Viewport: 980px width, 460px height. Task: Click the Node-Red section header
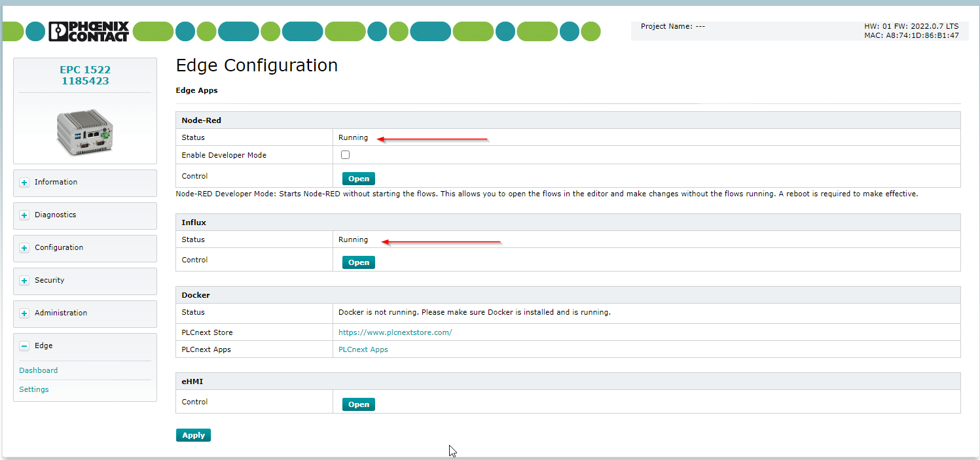coord(568,120)
